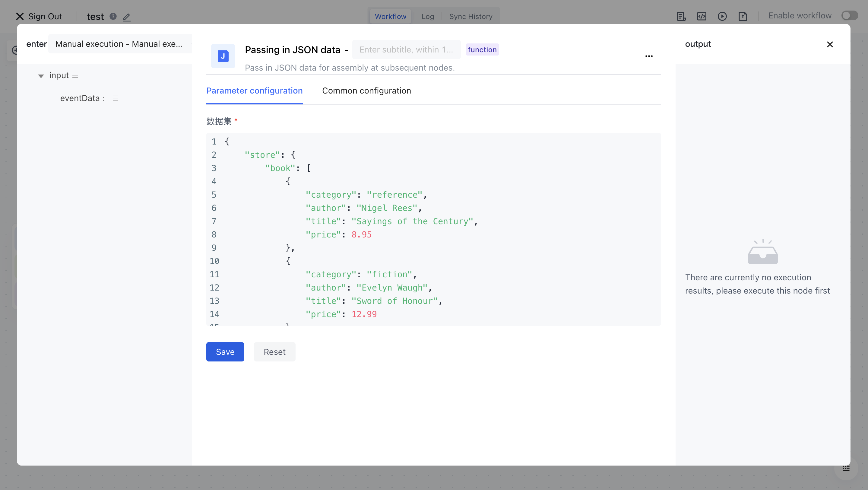Open node options via the ellipsis icon
The width and height of the screenshot is (868, 490).
pos(649,56)
